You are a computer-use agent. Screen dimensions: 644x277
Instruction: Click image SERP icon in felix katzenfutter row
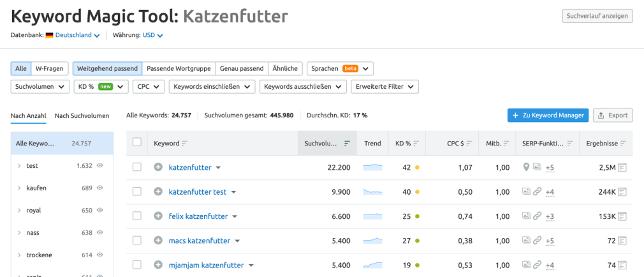(525, 215)
